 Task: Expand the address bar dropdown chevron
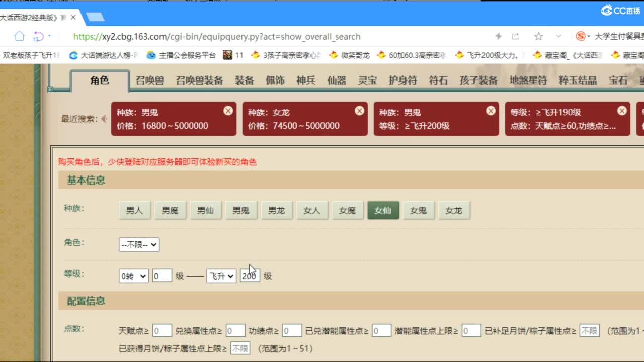click(x=558, y=36)
